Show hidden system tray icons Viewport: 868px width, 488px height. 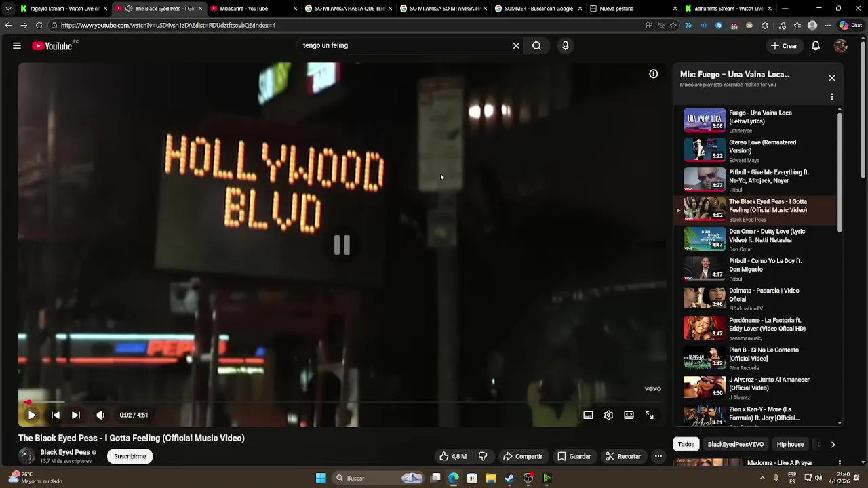(762, 478)
